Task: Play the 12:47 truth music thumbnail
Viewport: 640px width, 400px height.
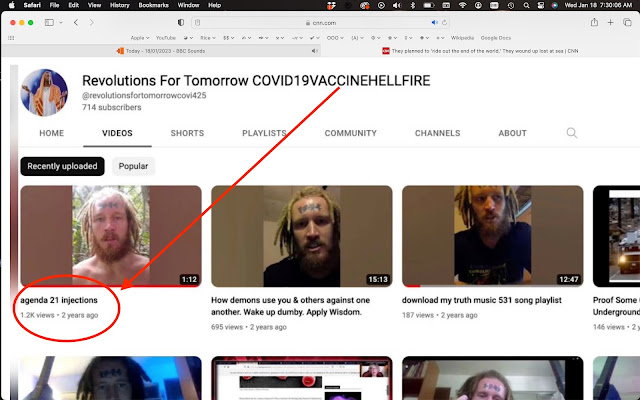Action: click(x=493, y=236)
